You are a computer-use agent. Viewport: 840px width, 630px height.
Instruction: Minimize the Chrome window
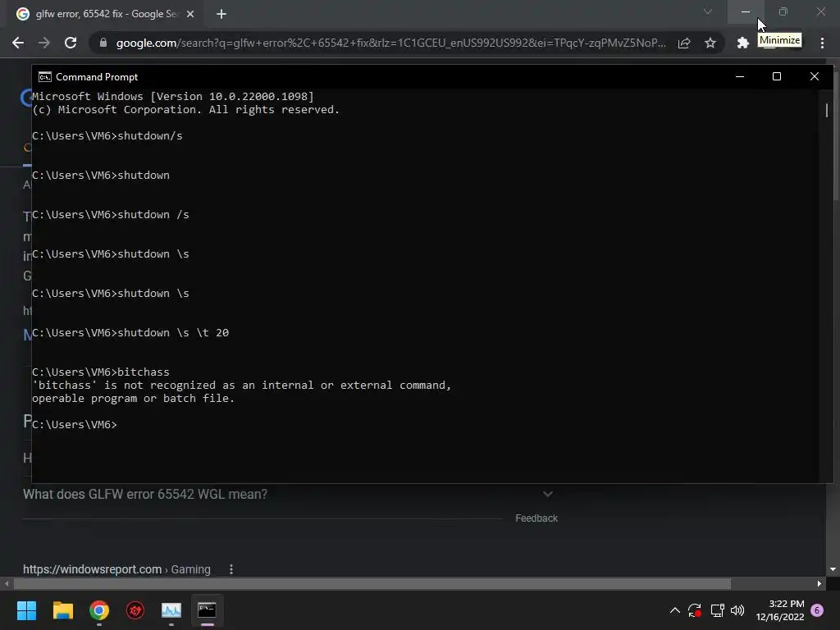(746, 11)
